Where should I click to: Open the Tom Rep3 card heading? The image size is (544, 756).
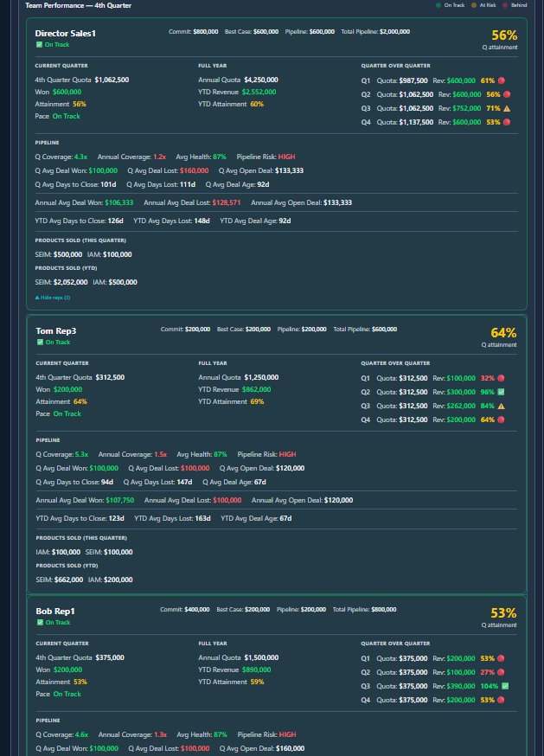56,331
